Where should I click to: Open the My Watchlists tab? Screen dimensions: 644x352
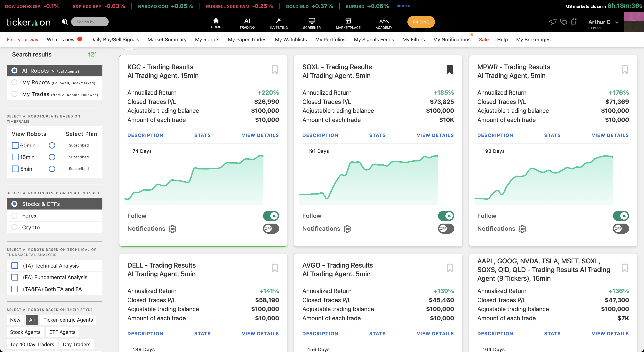290,40
